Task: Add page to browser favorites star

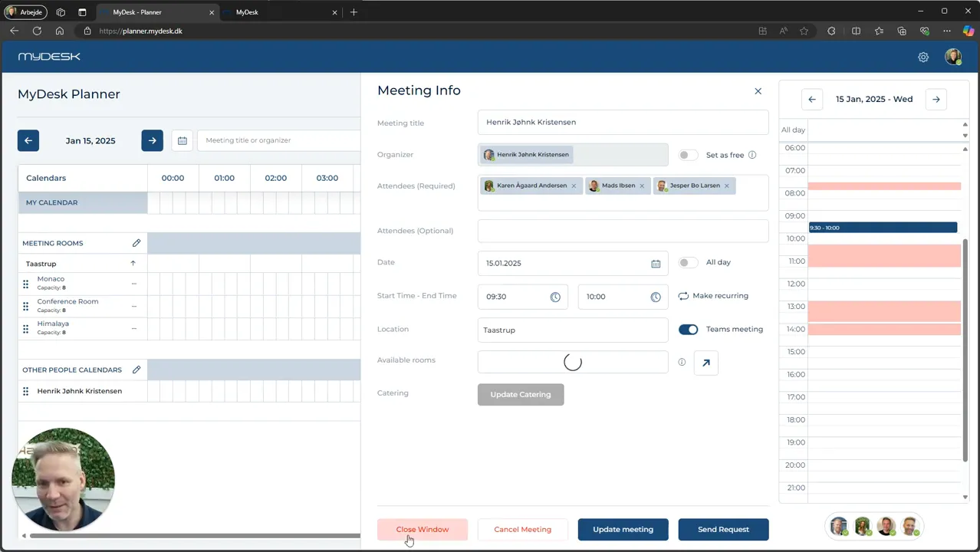Action: coord(804,31)
